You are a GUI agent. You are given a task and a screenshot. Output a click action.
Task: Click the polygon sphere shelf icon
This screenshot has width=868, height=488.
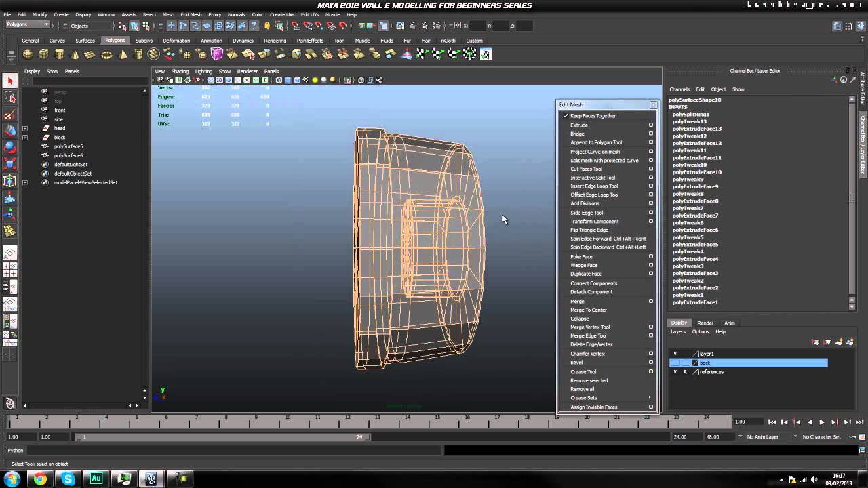[28, 54]
